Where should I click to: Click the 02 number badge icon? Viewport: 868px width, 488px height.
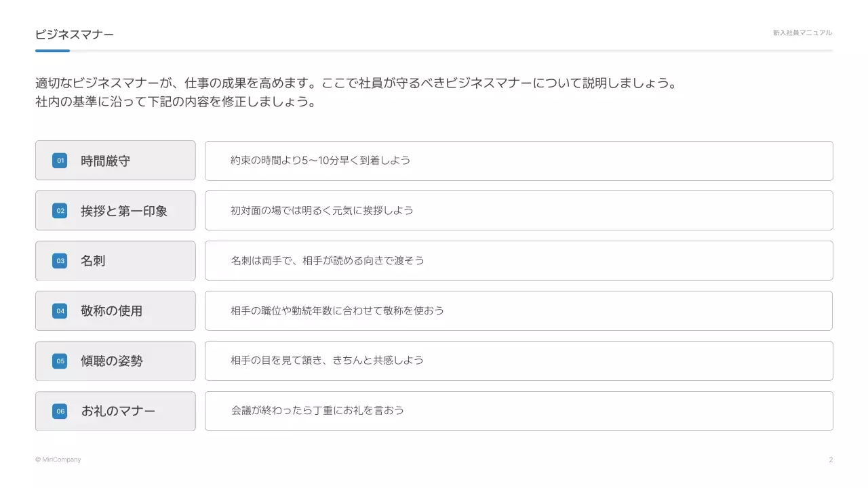coord(60,211)
